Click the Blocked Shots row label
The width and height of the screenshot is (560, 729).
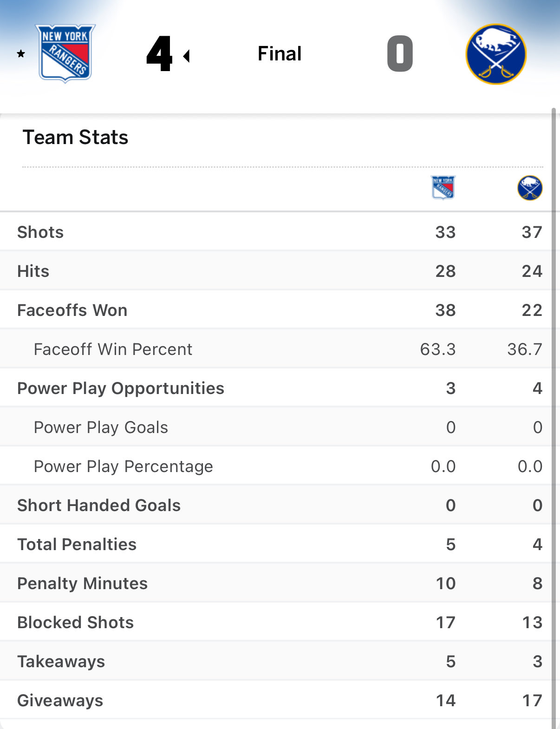(x=76, y=622)
